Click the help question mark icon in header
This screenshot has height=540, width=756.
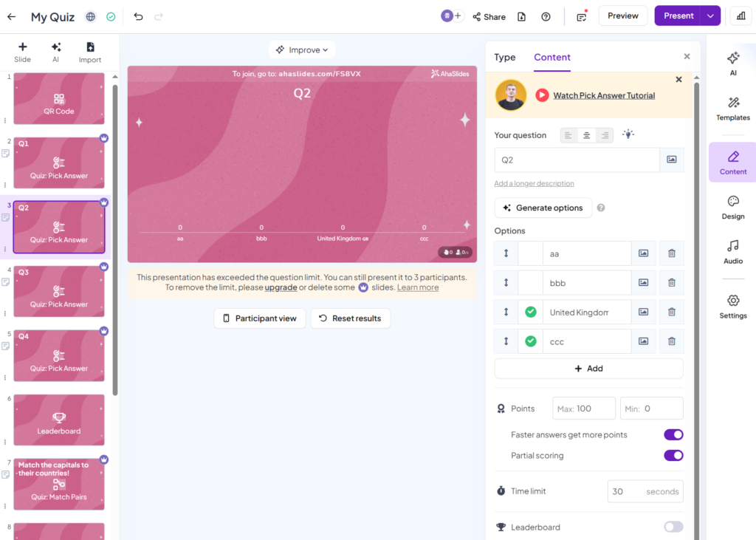pyautogui.click(x=546, y=16)
